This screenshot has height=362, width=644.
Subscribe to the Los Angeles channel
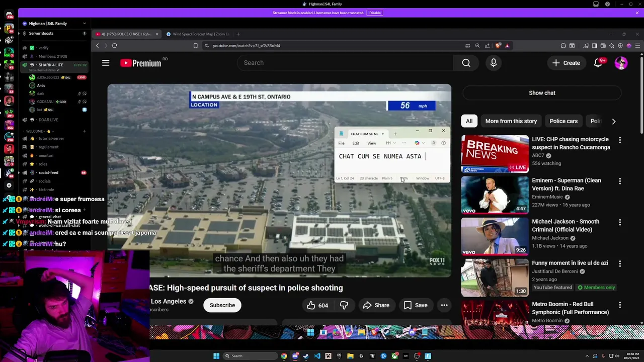[x=222, y=305]
